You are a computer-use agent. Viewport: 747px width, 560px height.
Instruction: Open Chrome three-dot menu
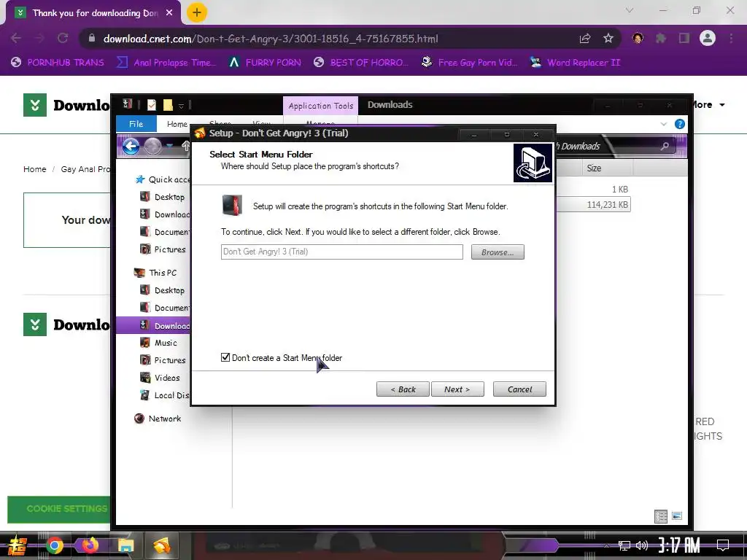pos(731,38)
